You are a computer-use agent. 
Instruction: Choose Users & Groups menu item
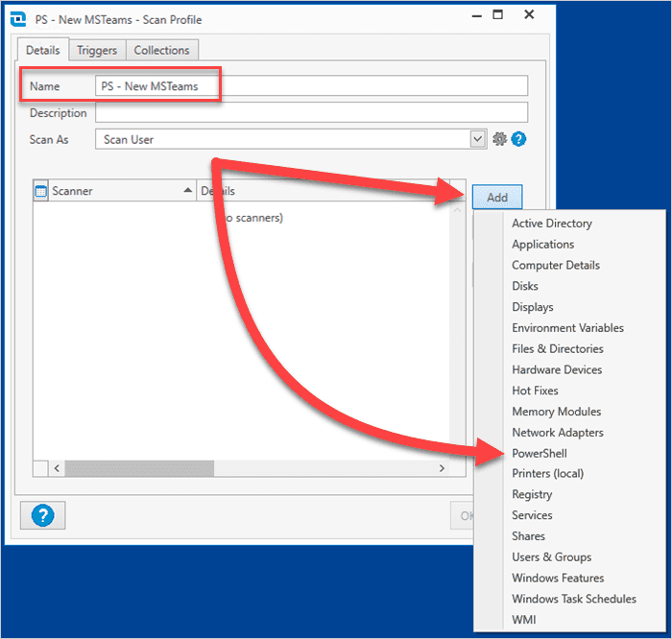(551, 557)
